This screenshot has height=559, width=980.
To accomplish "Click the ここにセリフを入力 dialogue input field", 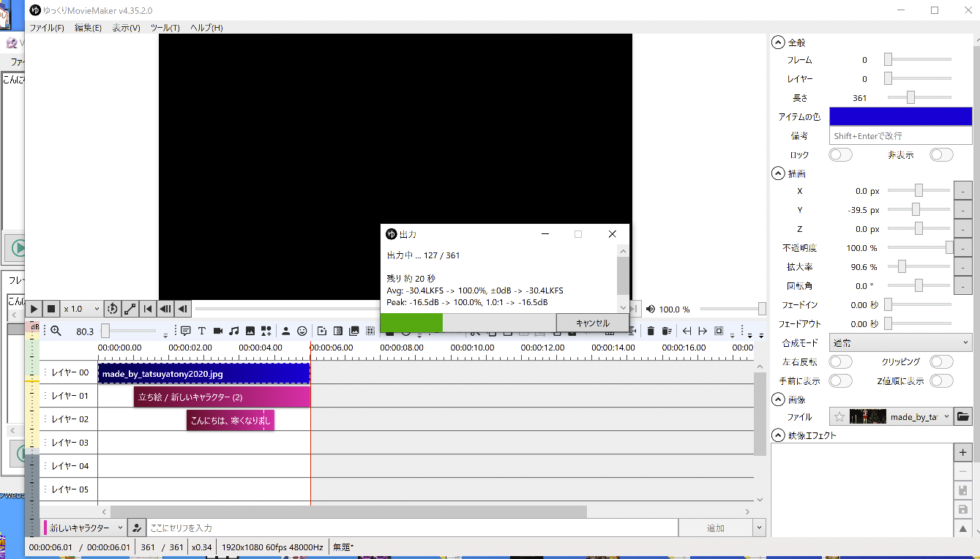I will click(x=411, y=528).
